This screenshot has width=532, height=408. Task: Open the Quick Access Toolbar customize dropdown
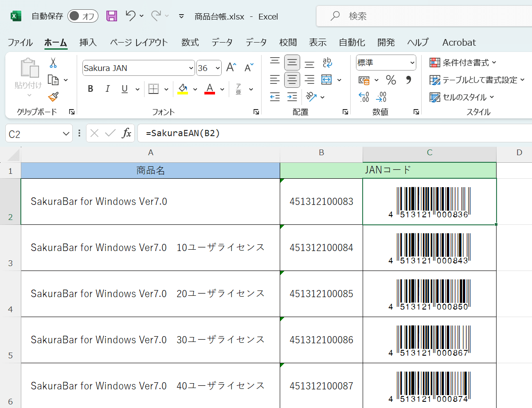tap(181, 16)
